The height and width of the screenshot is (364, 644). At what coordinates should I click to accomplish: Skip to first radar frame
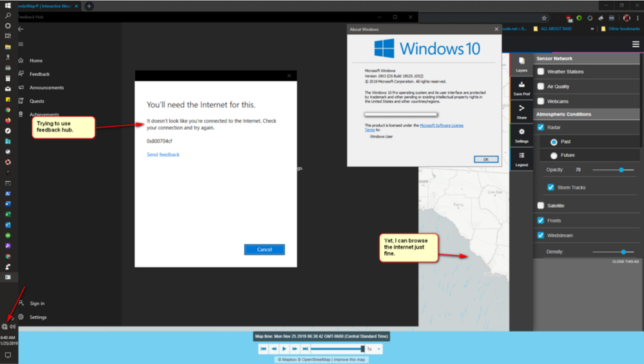[263, 349]
